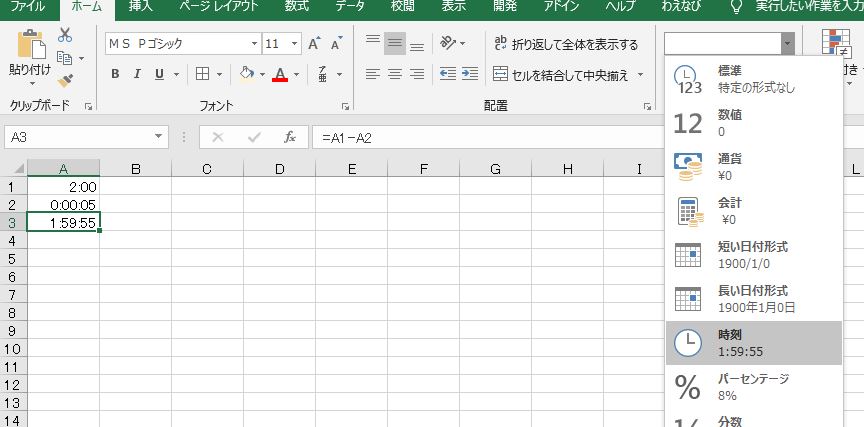Switch to ページ レイアウト tab
864x427 pixels.
coord(219,7)
